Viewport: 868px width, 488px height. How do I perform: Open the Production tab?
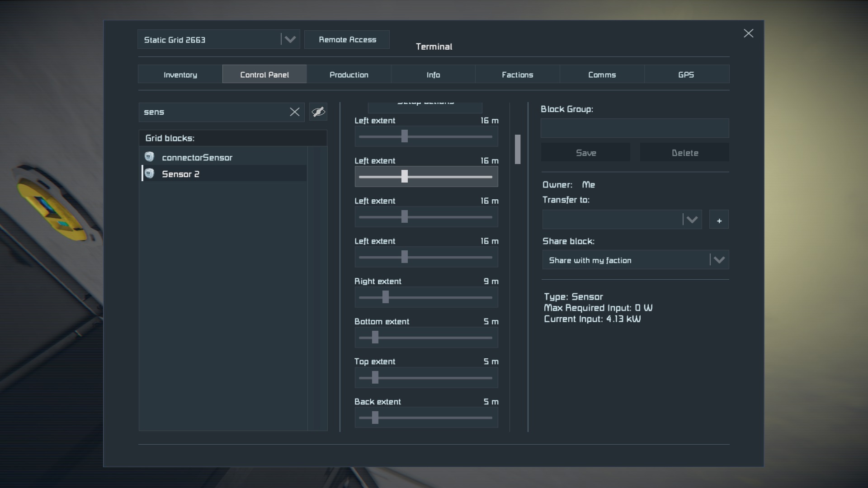click(x=349, y=75)
